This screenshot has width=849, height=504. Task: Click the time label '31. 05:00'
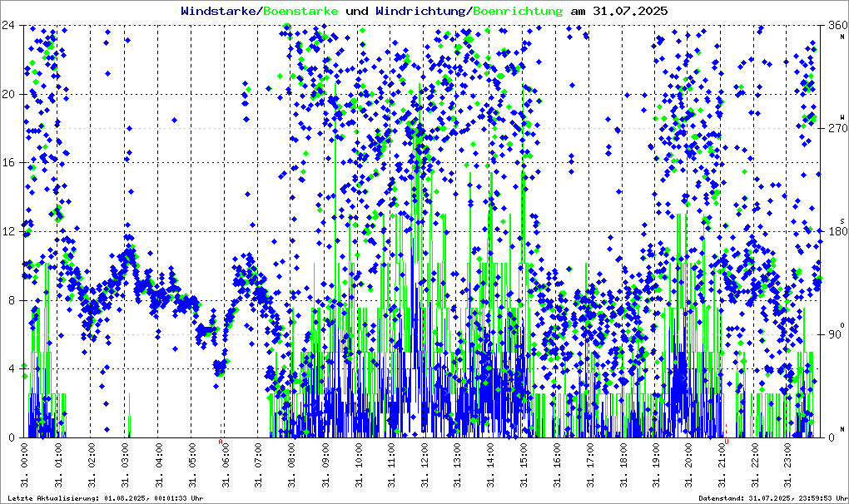point(191,465)
